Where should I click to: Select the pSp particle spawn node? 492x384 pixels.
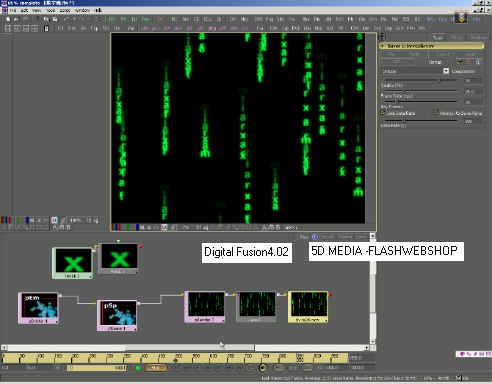click(117, 316)
